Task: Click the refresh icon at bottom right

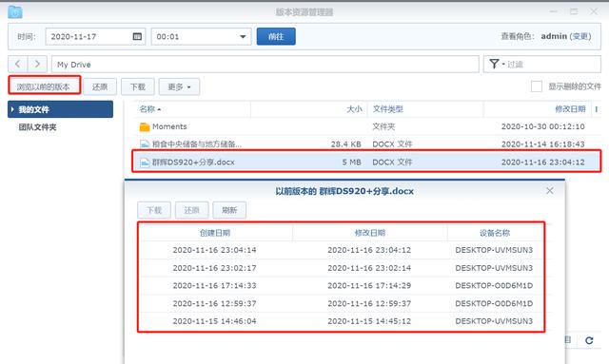Action: (589, 340)
